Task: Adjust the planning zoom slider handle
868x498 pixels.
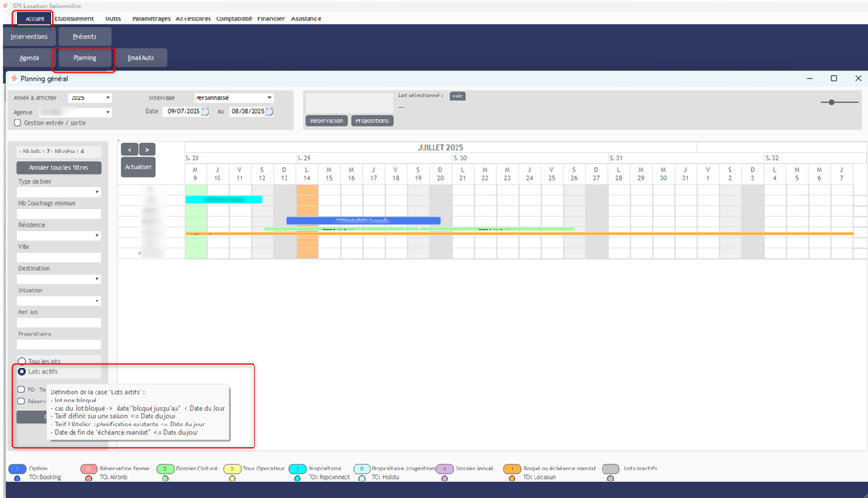Action: pos(832,101)
